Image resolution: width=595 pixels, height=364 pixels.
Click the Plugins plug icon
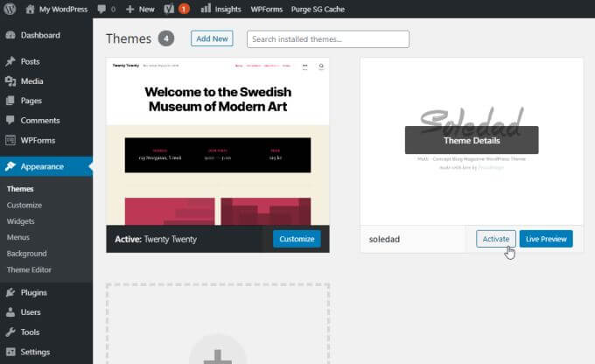click(x=10, y=292)
